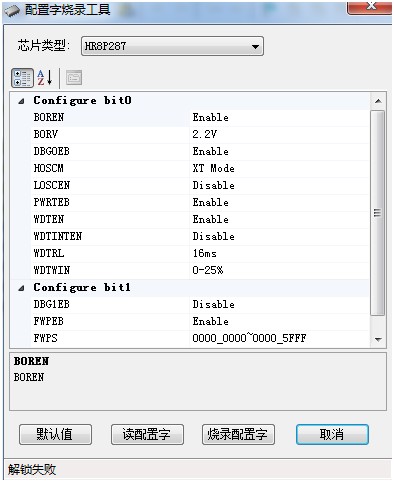Select the WDTEN property row
The image size is (394, 482).
point(201,220)
